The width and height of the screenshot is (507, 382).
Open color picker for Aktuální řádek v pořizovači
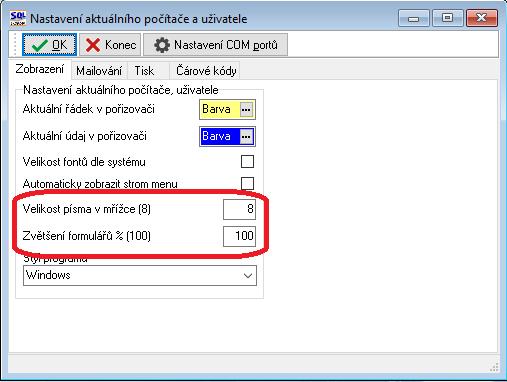[x=246, y=109]
